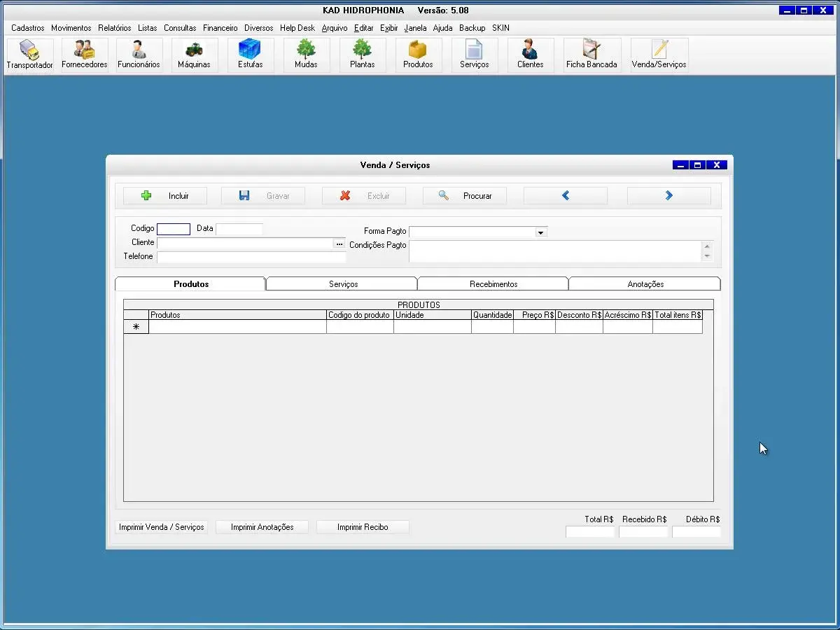
Task: Click the Cliente lookup ellipsis button
Action: [339, 244]
